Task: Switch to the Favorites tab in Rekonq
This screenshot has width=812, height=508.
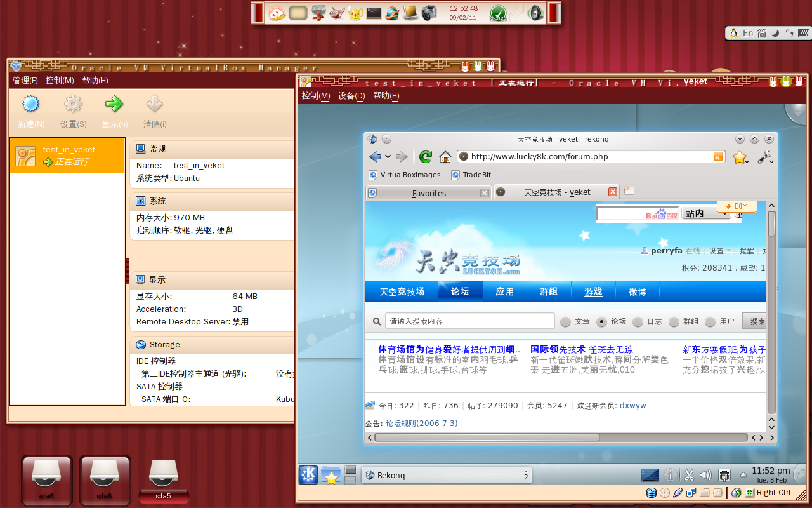Action: click(428, 193)
